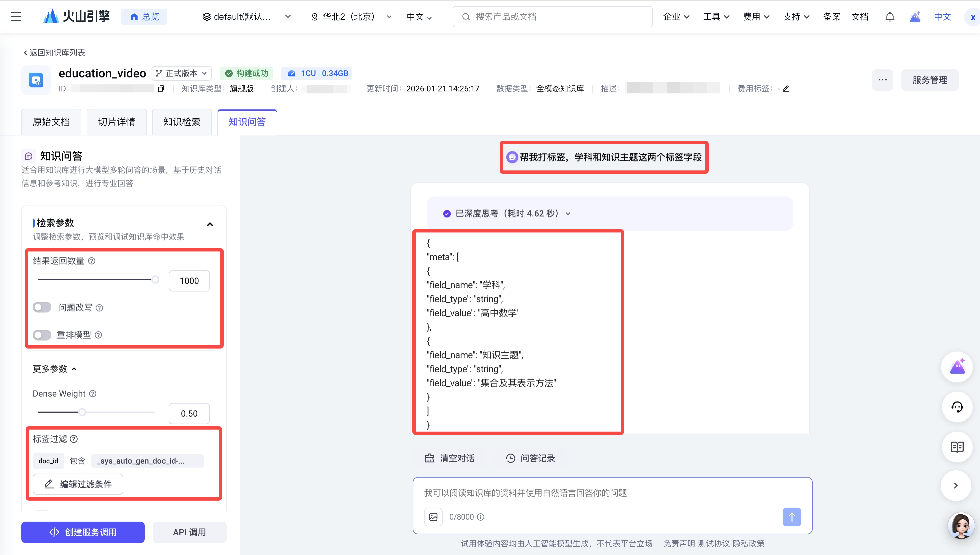Switch to the 知识检索 tab

182,122
